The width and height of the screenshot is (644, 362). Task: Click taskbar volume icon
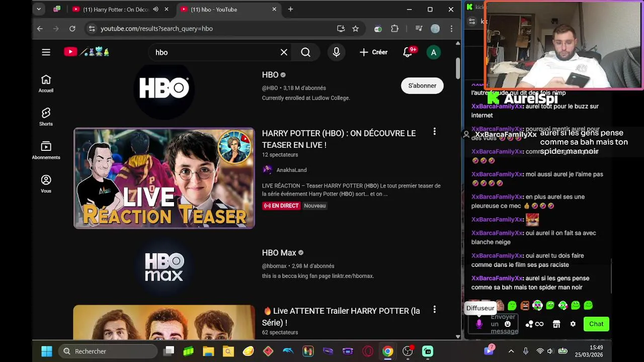pos(550,351)
